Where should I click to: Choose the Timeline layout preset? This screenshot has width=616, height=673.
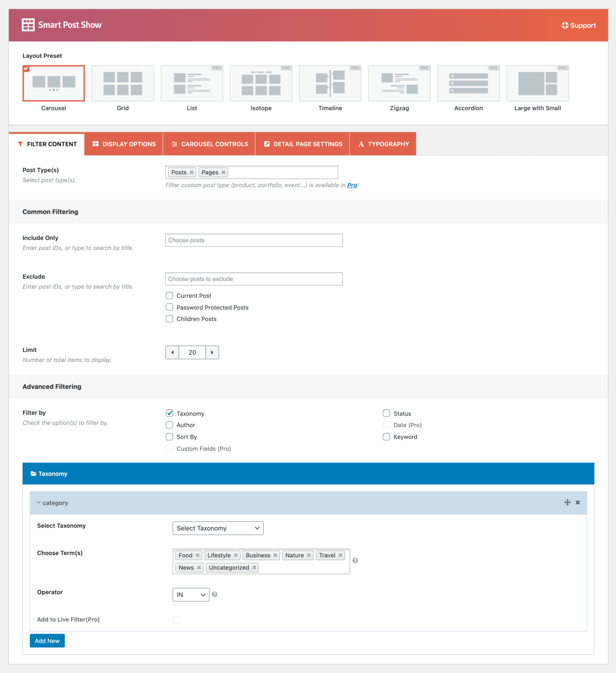coord(330,83)
